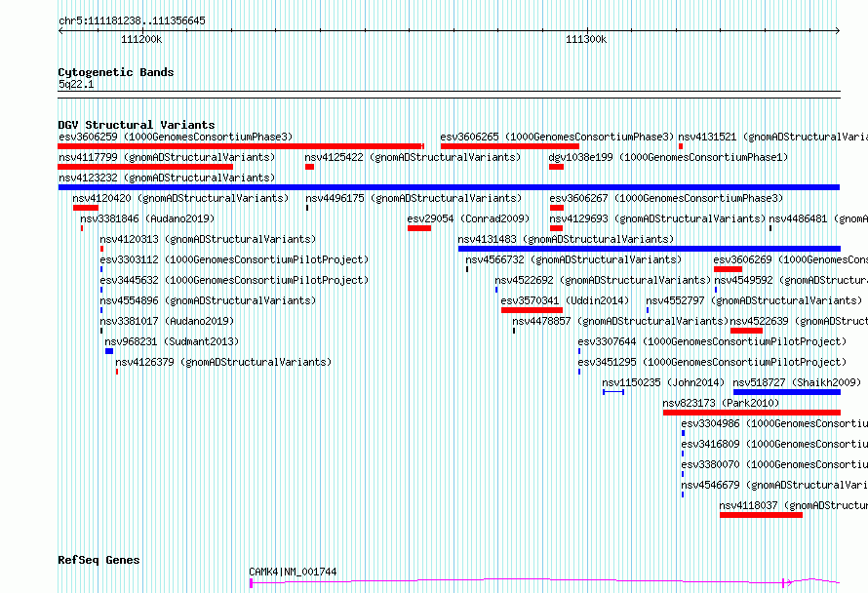Click the small blue nsv968231 bar
The width and height of the screenshot is (868, 593).
point(109,351)
